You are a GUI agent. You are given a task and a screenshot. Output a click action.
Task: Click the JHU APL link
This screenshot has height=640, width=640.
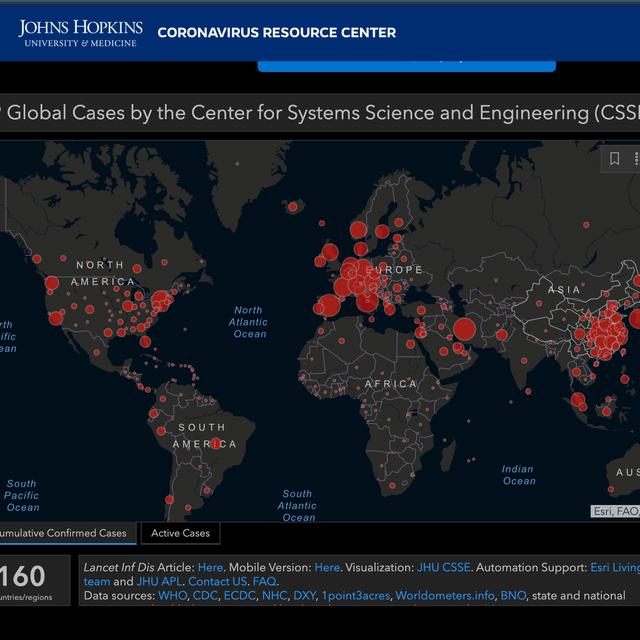(159, 581)
